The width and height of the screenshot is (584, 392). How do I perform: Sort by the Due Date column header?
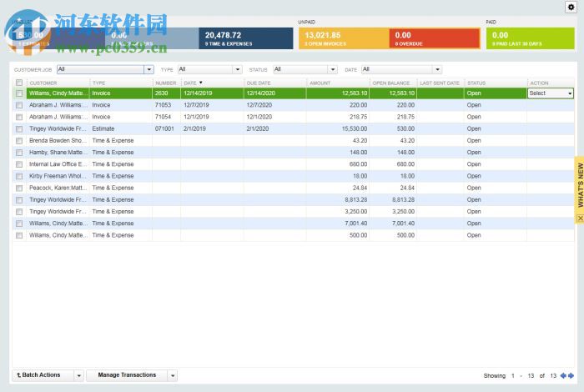[259, 83]
